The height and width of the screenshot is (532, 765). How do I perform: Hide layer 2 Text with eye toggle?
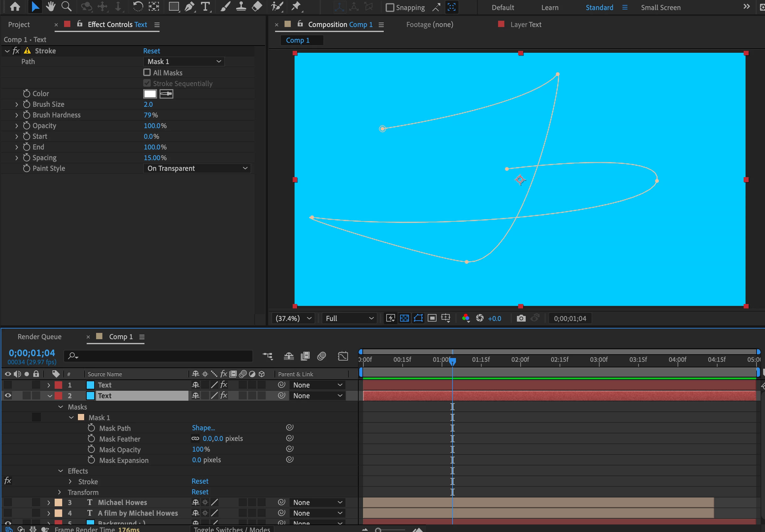click(8, 396)
